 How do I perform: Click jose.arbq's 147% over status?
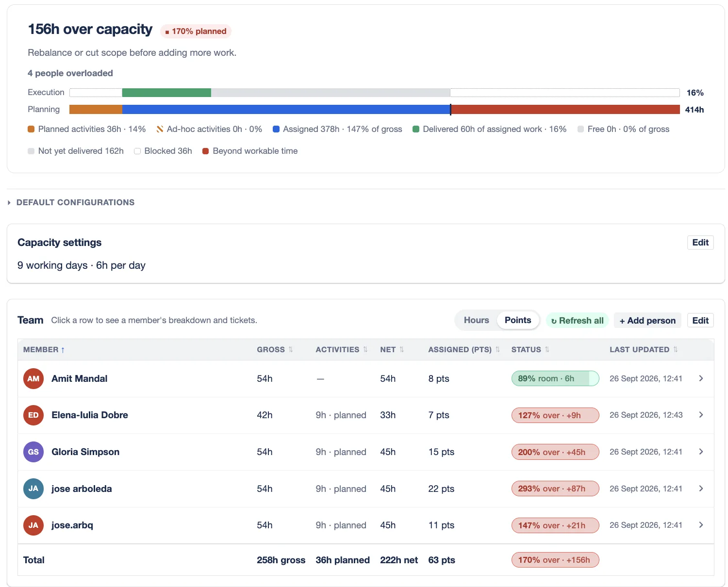click(555, 525)
